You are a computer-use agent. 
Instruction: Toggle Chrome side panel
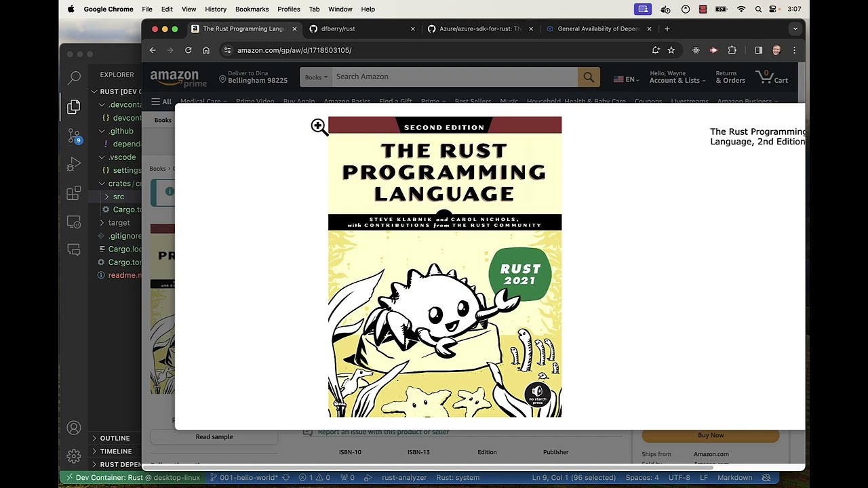pyautogui.click(x=758, y=50)
